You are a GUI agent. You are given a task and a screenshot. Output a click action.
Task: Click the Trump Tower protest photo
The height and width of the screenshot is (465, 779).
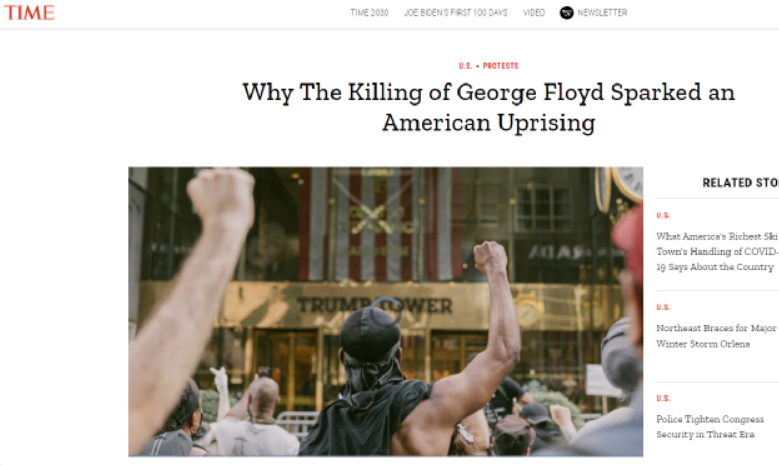point(386,311)
